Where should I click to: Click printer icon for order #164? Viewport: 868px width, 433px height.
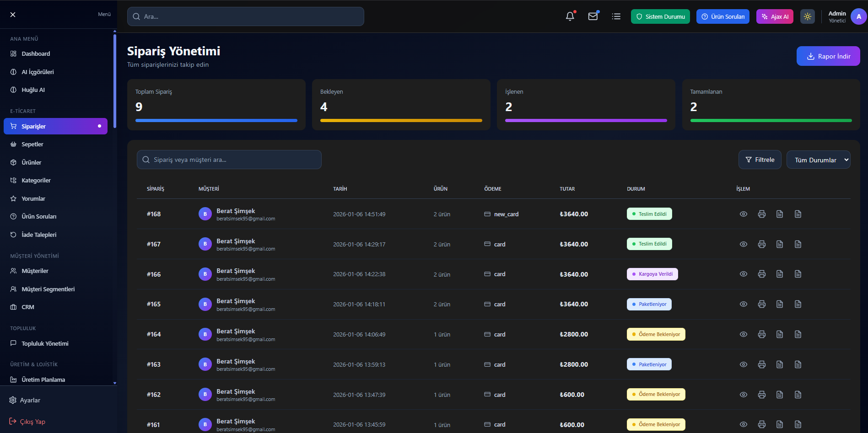(762, 335)
